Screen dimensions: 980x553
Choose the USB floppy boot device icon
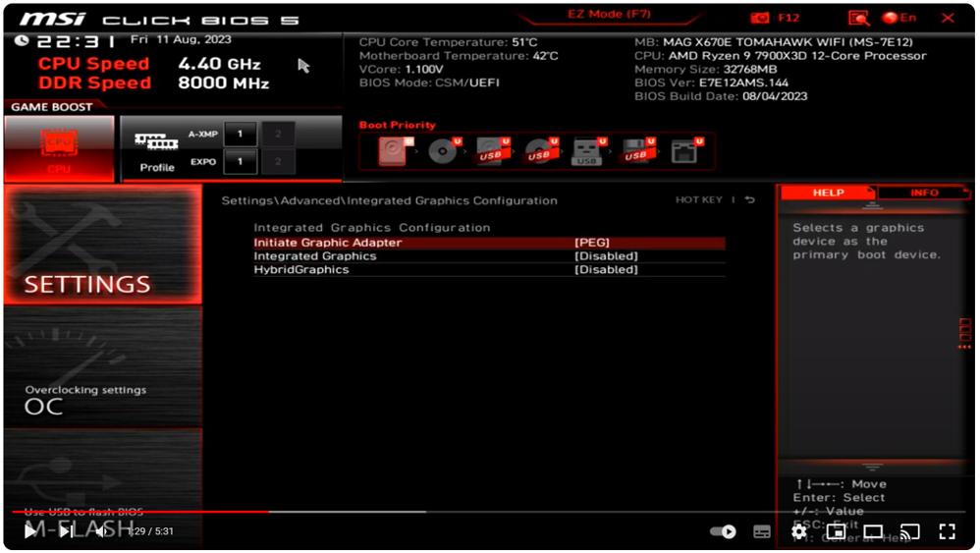(638, 150)
